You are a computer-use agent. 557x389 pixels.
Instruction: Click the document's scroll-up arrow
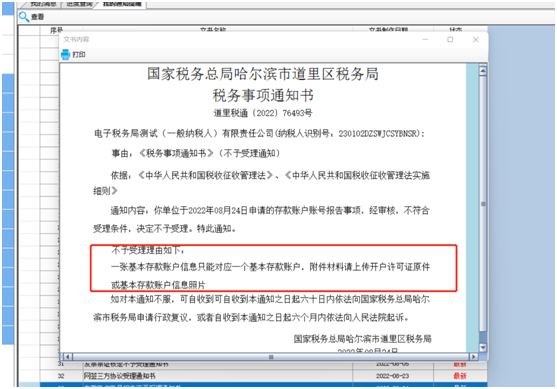[483, 71]
